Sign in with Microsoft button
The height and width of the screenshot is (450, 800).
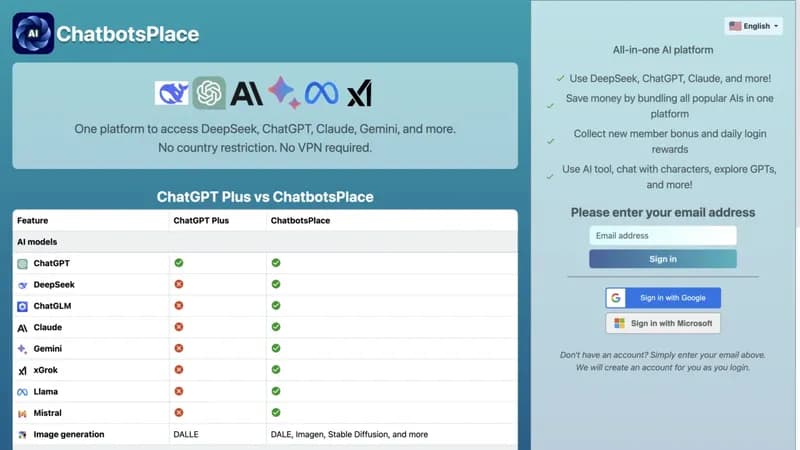[663, 323]
